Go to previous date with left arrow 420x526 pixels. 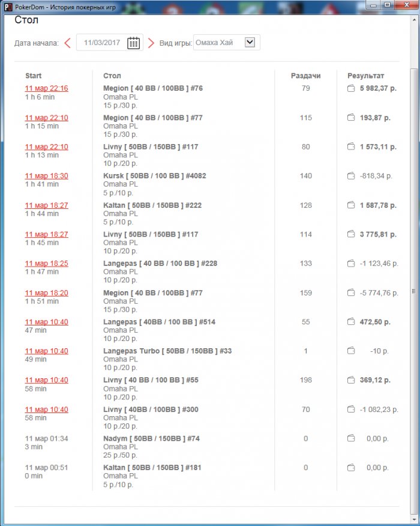pos(67,43)
